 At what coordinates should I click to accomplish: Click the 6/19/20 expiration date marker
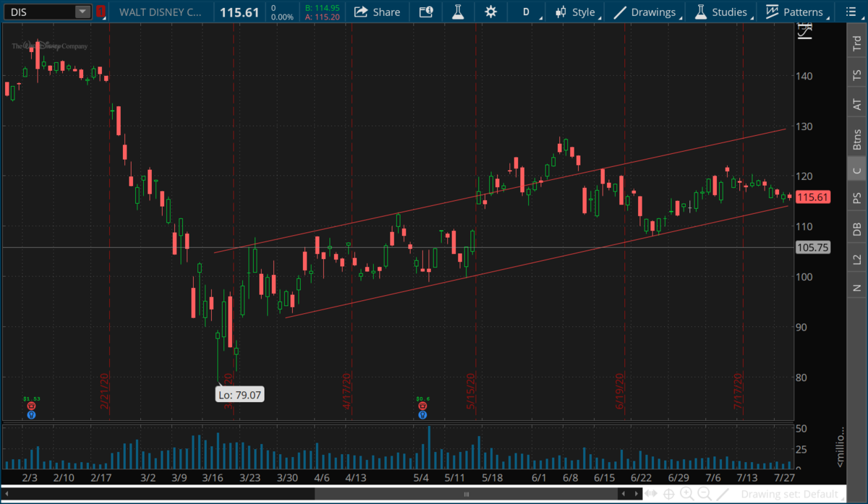(x=620, y=391)
